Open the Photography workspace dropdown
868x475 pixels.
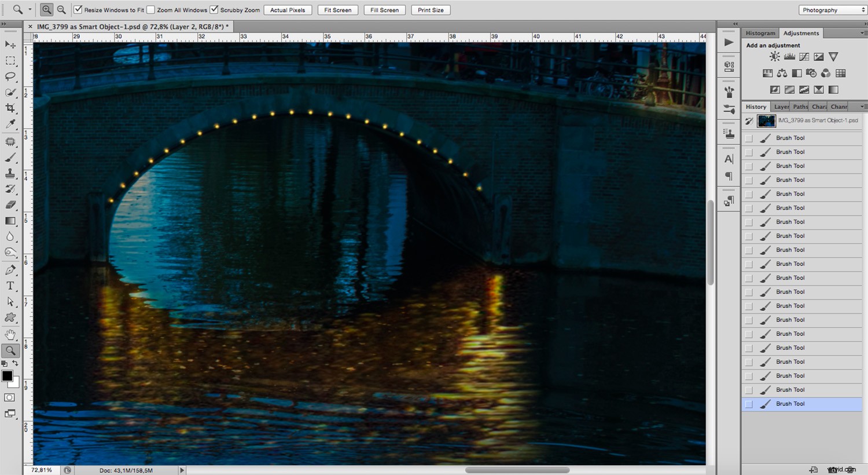832,9
